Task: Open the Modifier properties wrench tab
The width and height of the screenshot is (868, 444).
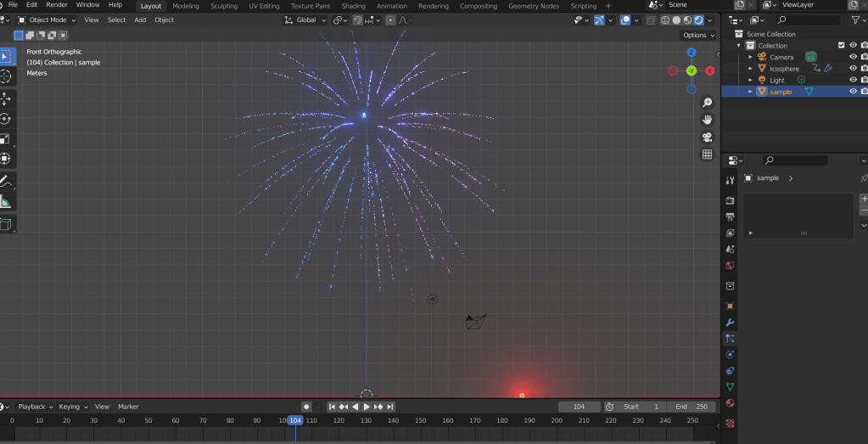Action: pyautogui.click(x=730, y=323)
